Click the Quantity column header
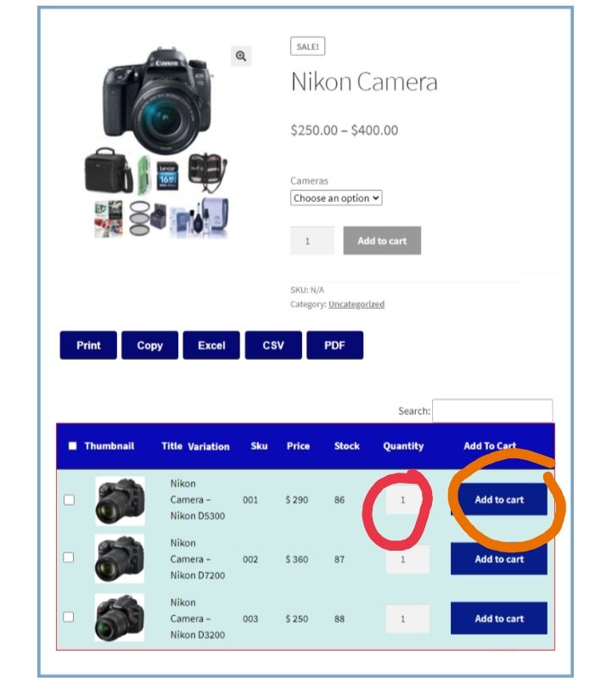Screen dimensions: 601x700 pos(403,446)
